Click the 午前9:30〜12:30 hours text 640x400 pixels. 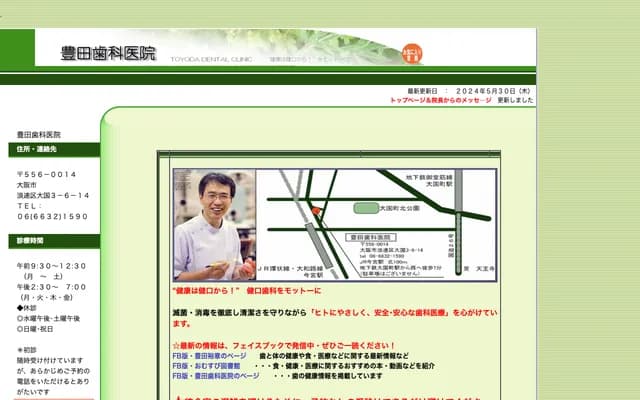51,266
